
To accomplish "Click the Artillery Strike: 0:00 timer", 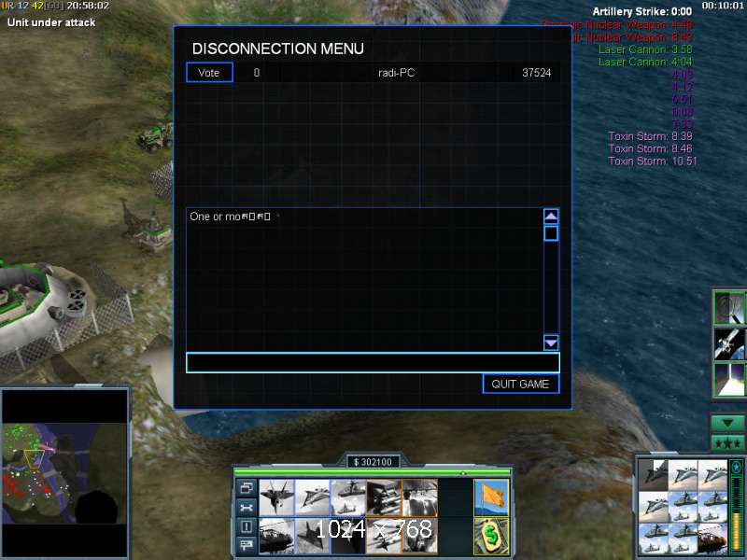I will coord(641,11).
